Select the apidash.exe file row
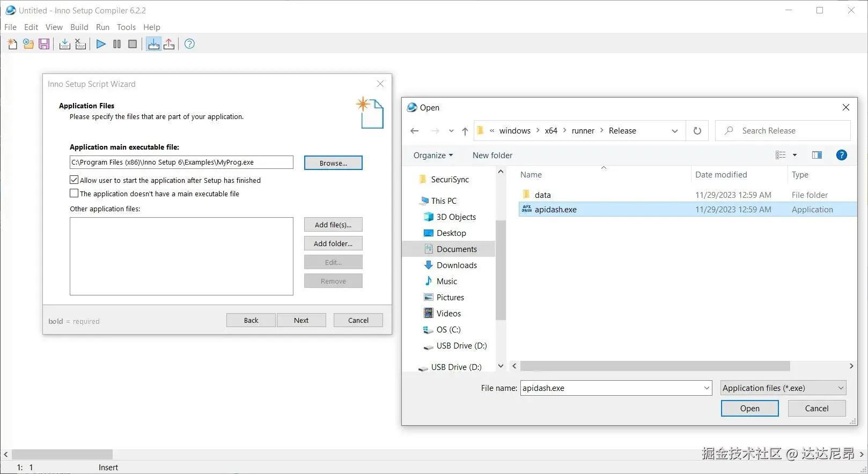This screenshot has width=868, height=474. tap(687, 209)
